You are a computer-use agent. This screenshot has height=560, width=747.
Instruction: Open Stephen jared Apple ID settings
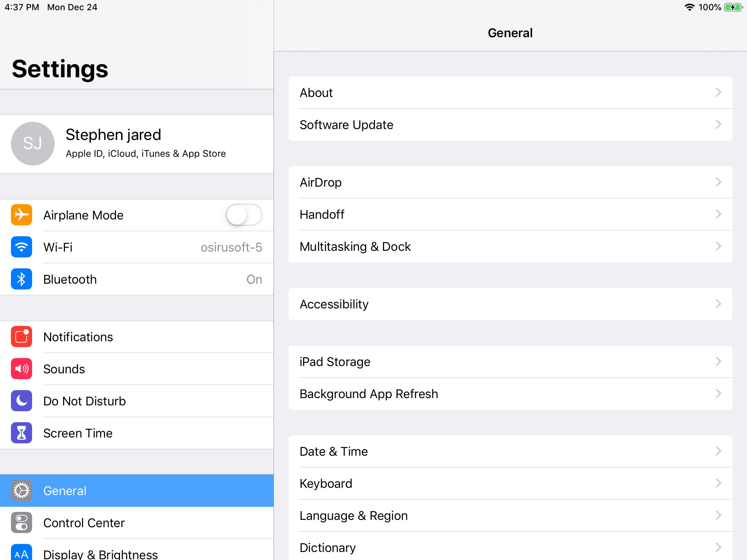(137, 144)
